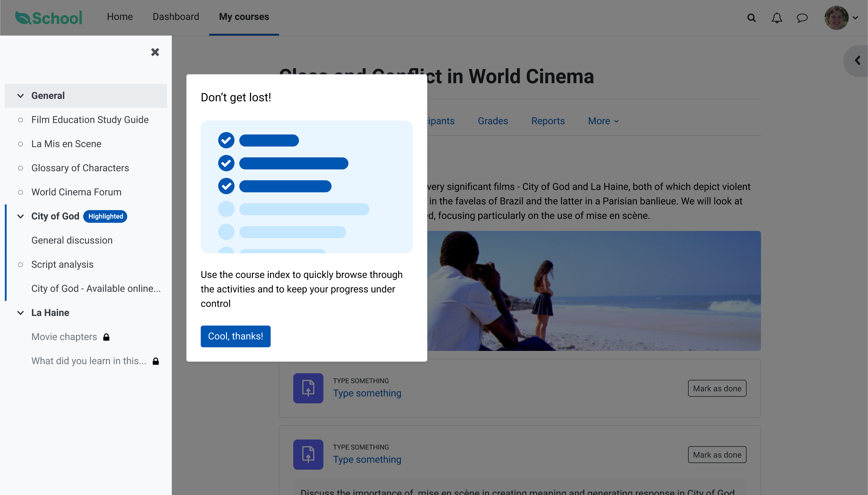Open World Cinema Forum in index
Screen dimensions: 868x495
click(77, 192)
